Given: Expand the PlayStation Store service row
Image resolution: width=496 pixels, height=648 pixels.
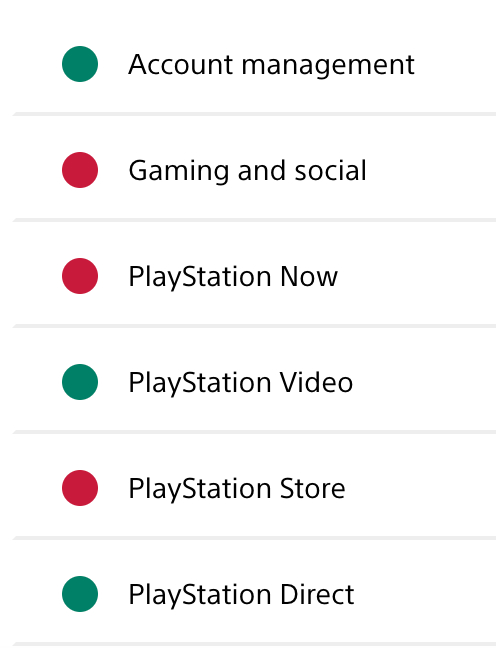Looking at the screenshot, I should pyautogui.click(x=254, y=486).
